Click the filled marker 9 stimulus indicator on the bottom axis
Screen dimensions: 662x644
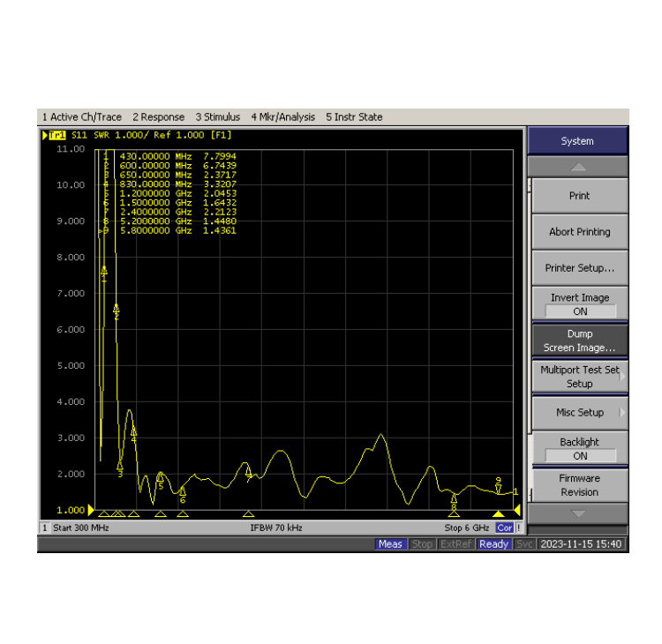(498, 513)
